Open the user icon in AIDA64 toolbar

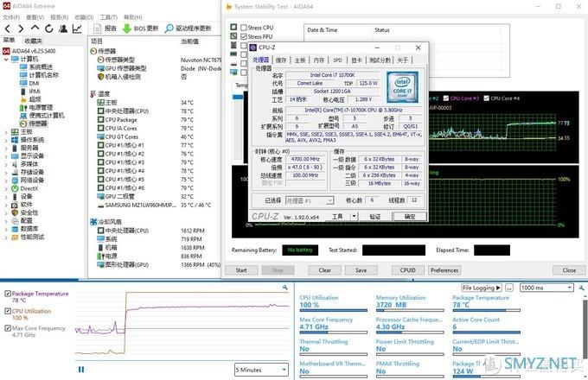pyautogui.click(x=63, y=28)
